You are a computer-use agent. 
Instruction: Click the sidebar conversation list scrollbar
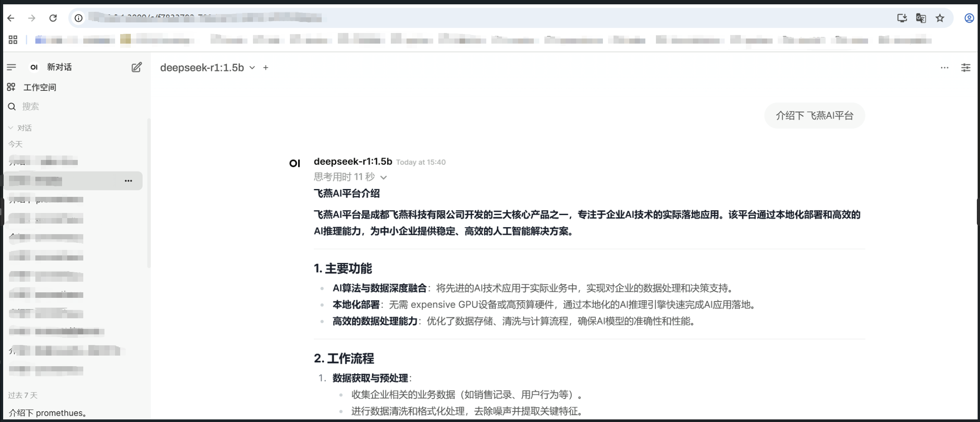point(148,193)
